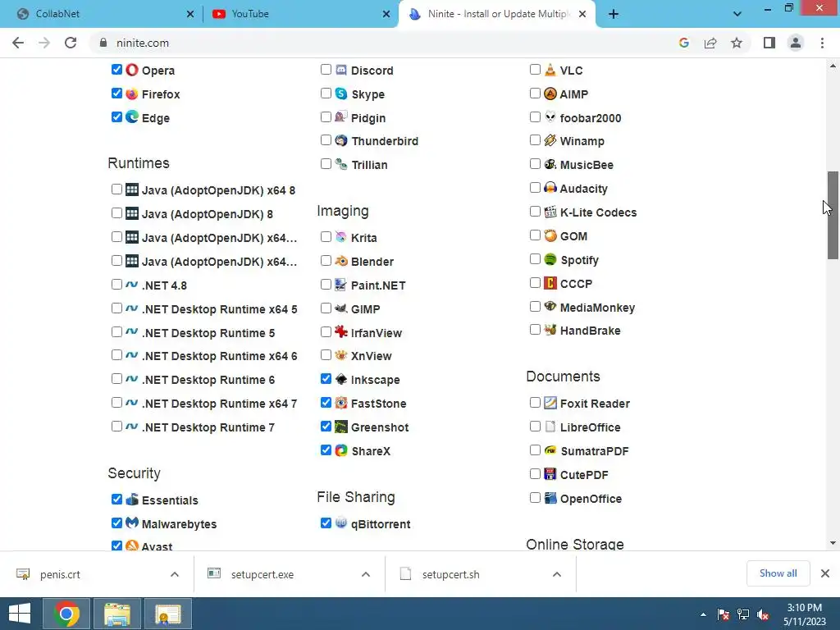Viewport: 840px width, 630px height.
Task: Tick the Java (AdoptOpenJDK) 8 checkbox
Action: (116, 213)
